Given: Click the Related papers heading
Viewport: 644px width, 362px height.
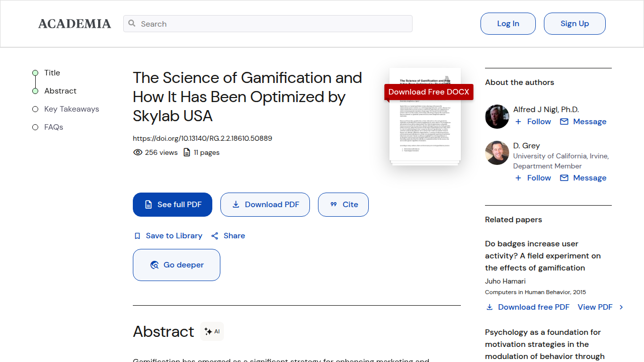Looking at the screenshot, I should (x=514, y=220).
